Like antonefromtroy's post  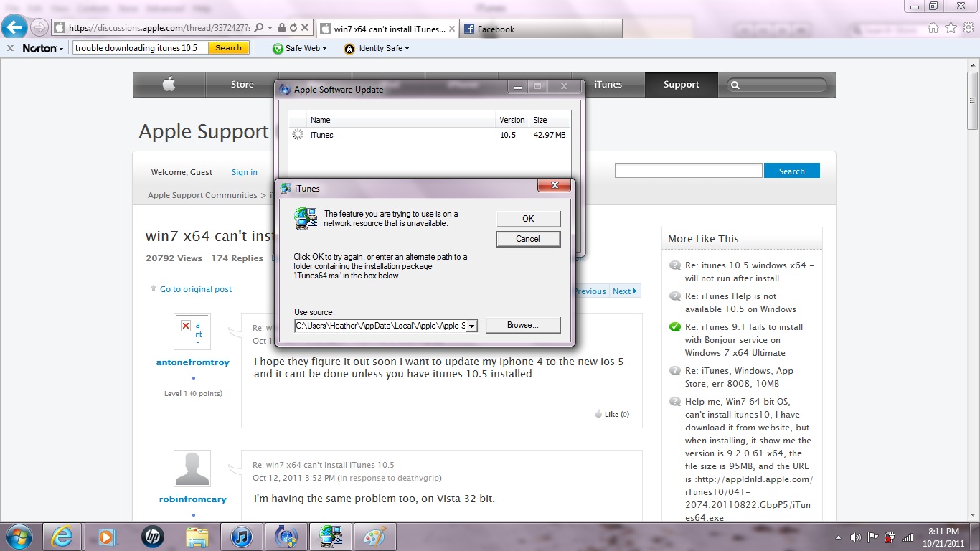pos(612,414)
